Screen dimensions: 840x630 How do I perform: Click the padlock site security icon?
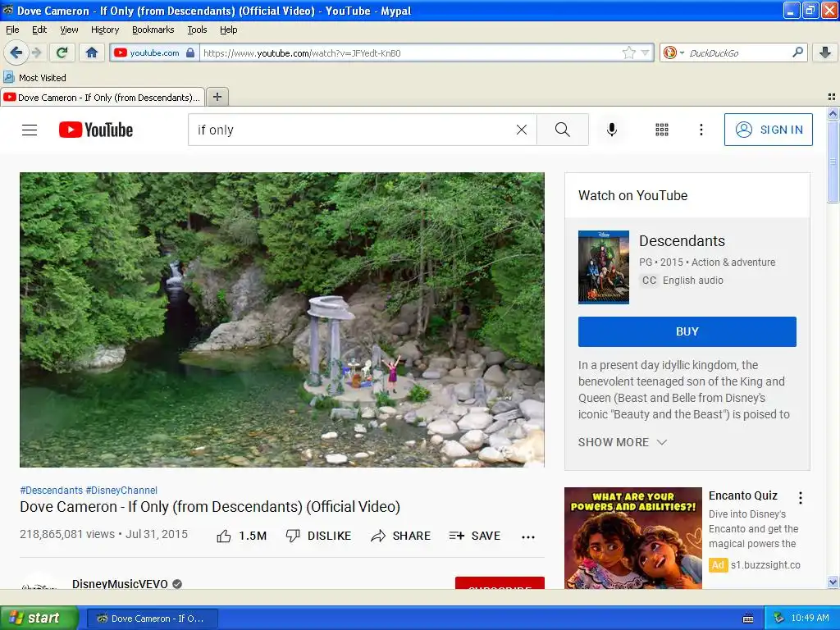(x=190, y=52)
